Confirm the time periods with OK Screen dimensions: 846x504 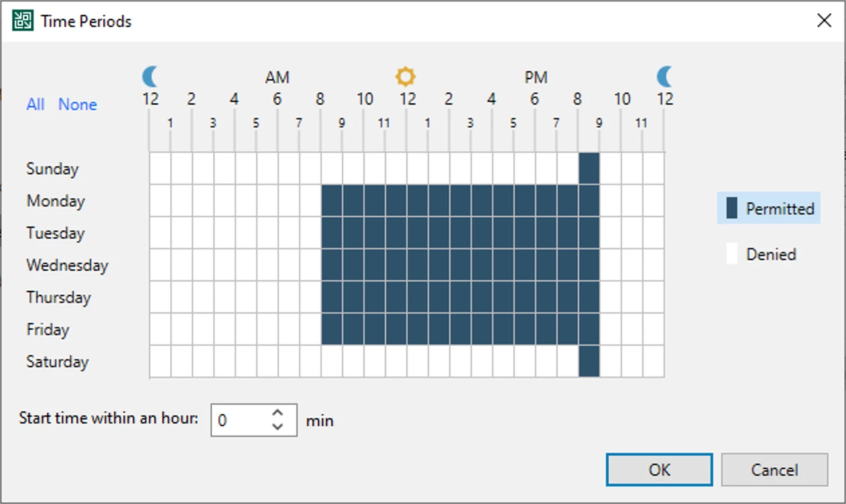(660, 470)
